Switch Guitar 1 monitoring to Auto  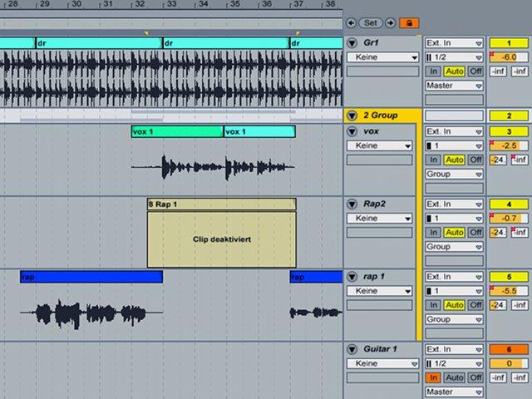[455, 377]
